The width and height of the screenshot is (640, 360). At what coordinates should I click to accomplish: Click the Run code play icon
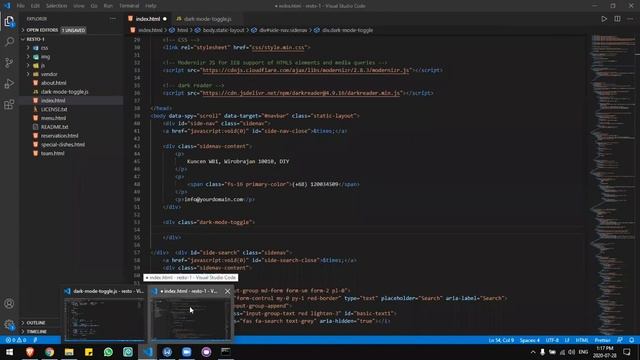604,19
